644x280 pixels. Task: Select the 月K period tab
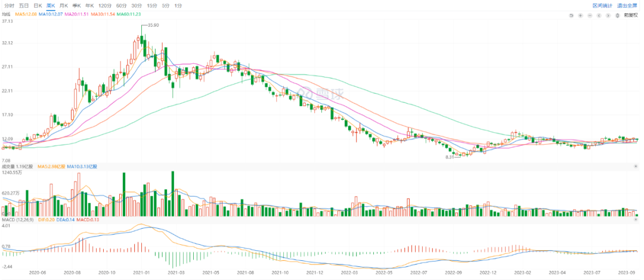point(63,5)
